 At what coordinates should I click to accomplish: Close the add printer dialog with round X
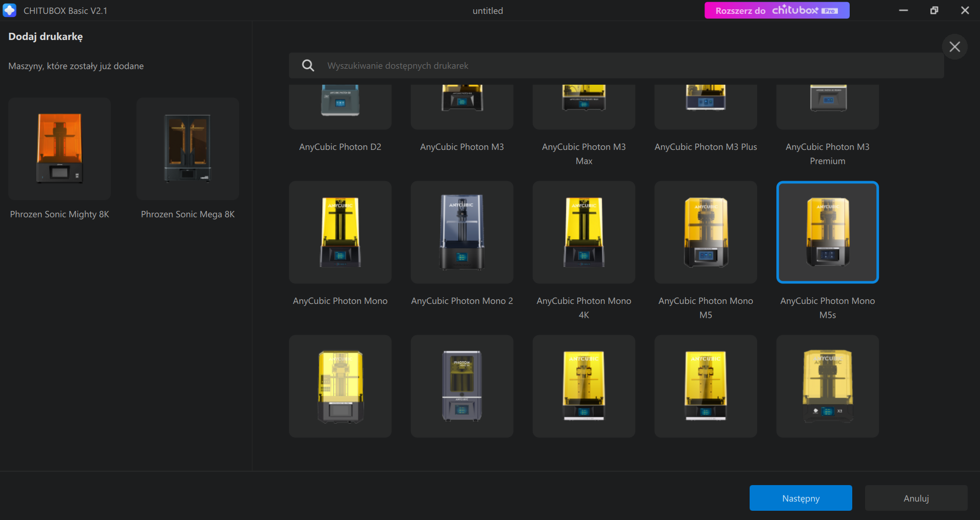pos(955,47)
